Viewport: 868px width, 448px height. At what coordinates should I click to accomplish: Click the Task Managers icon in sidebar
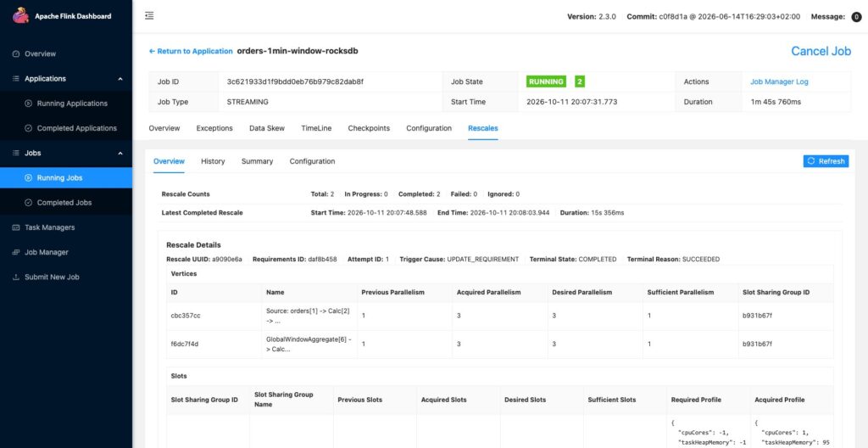(16, 227)
